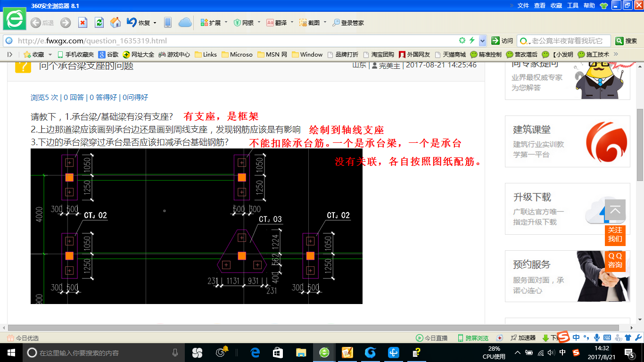Open the 登录管家 login manager
Screen dimensions: 644x362
tap(348, 23)
